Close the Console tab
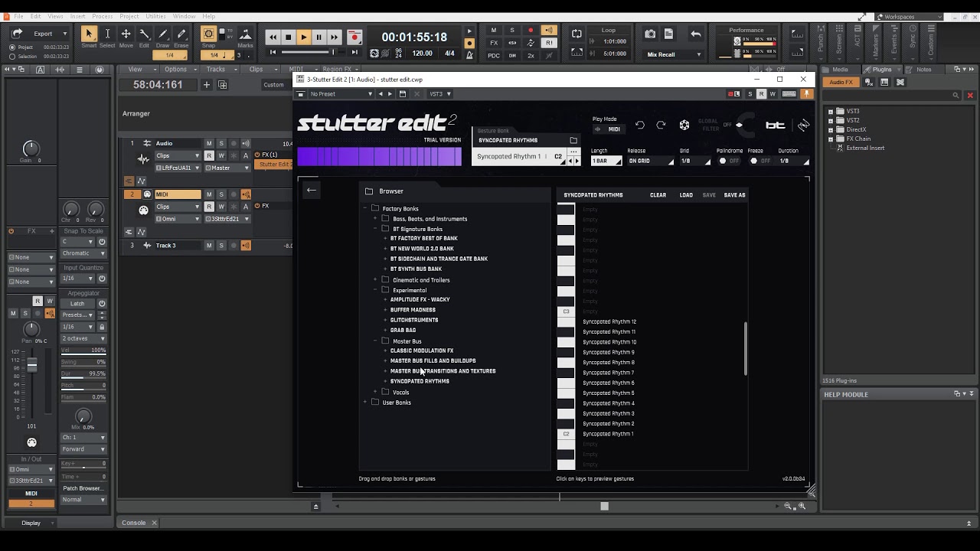This screenshot has height=551, width=980. (x=154, y=523)
